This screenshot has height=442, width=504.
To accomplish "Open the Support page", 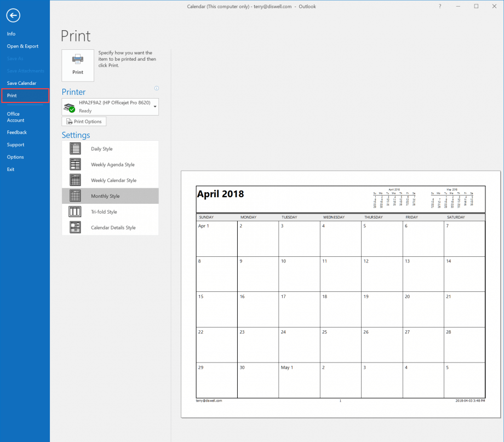I will (14, 144).
